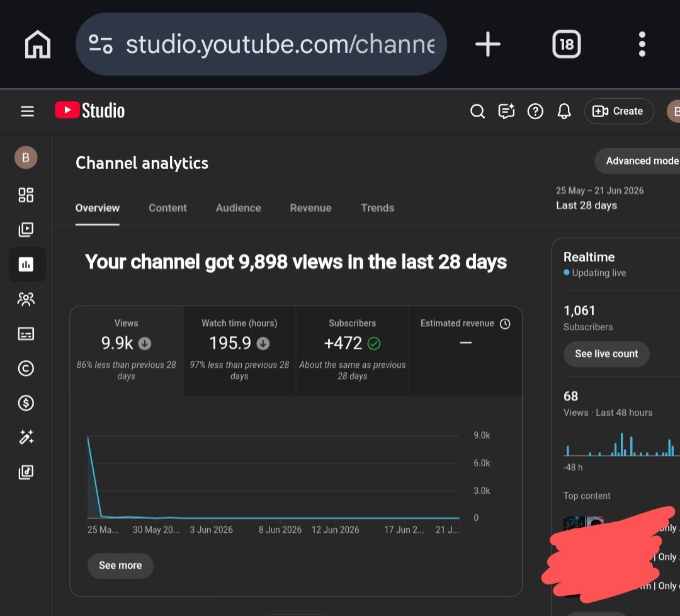Open Subtitles sidebar icon
This screenshot has width=680, height=616.
(x=26, y=334)
